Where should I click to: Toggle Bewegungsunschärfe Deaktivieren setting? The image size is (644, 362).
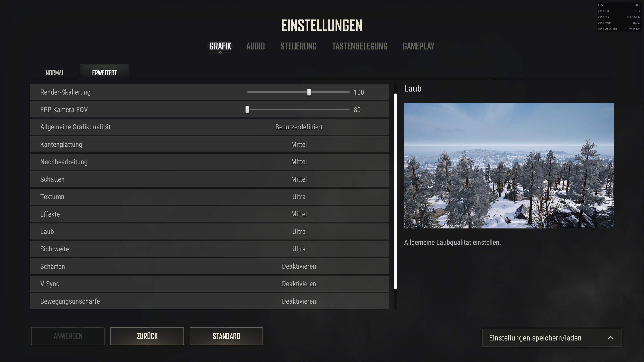[299, 301]
